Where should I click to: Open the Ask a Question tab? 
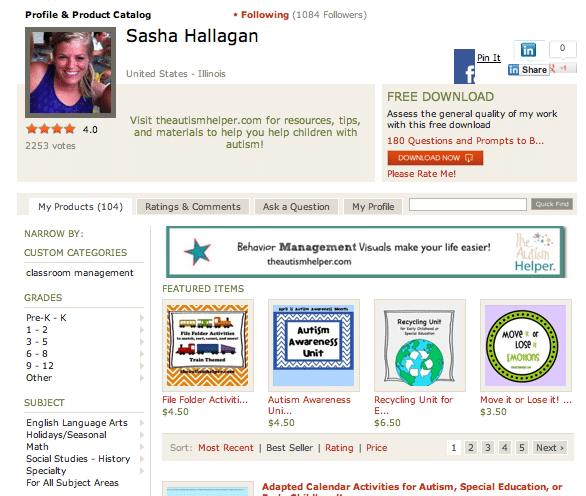click(x=296, y=207)
